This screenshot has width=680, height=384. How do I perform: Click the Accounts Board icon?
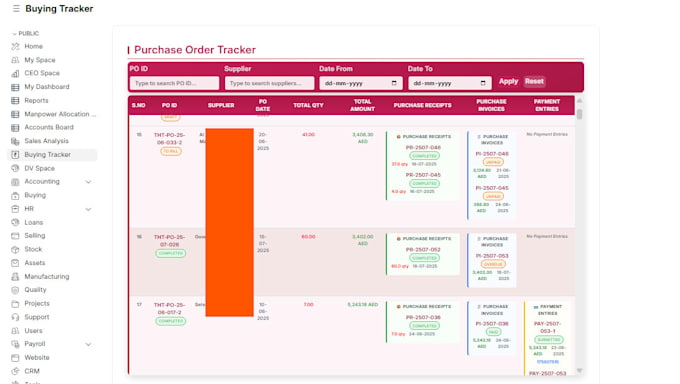click(x=15, y=128)
